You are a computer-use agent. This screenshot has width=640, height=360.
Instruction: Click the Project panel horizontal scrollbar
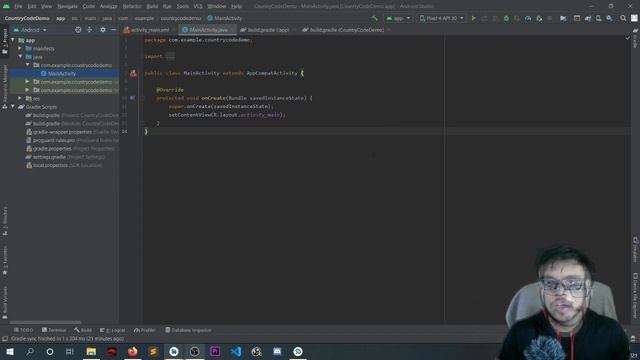tap(45, 322)
